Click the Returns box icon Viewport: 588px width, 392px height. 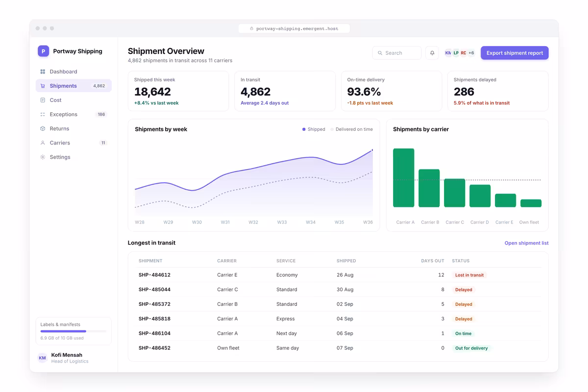[43, 128]
